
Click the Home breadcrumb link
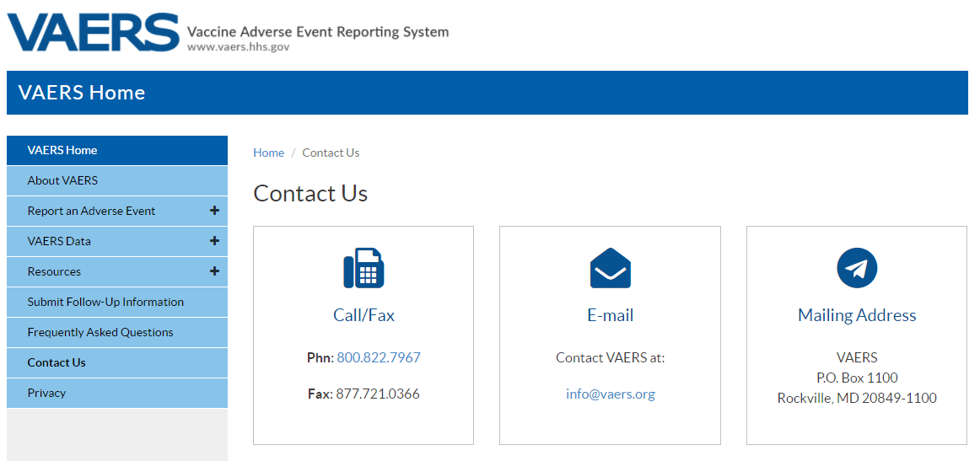point(269,153)
